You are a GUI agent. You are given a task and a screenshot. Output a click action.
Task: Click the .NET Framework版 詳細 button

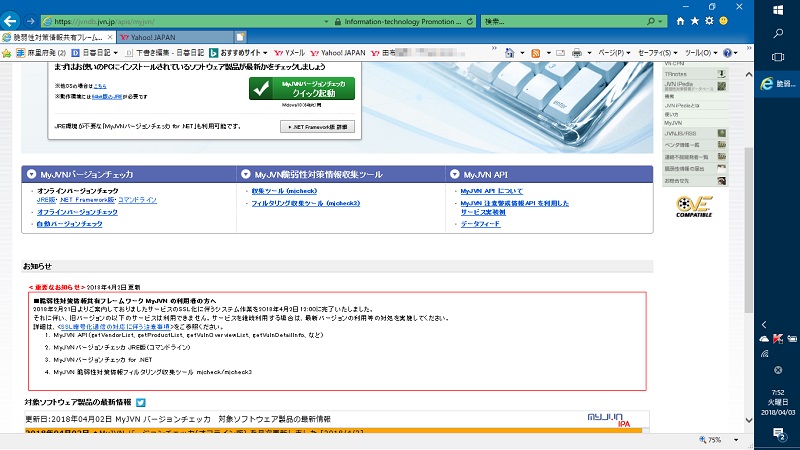317,127
